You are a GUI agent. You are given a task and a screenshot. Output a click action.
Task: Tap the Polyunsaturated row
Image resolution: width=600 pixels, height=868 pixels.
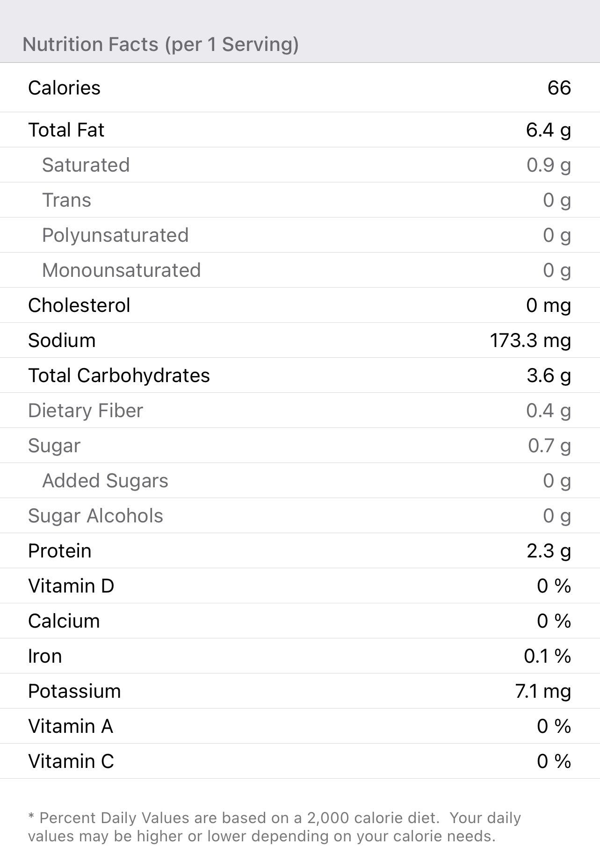click(x=299, y=235)
